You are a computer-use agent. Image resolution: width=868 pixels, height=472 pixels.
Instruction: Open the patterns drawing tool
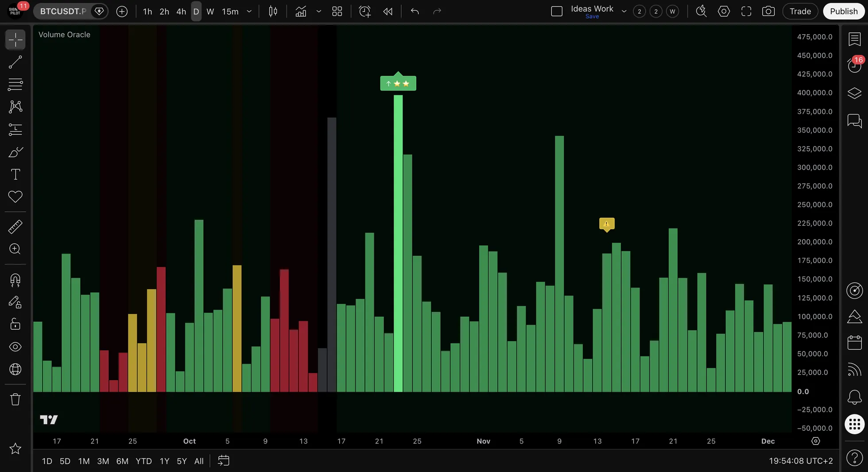pos(15,106)
